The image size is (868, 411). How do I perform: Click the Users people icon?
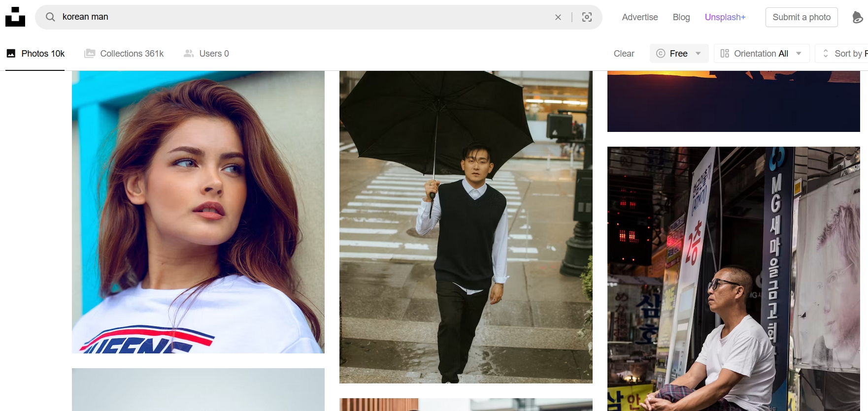(189, 54)
